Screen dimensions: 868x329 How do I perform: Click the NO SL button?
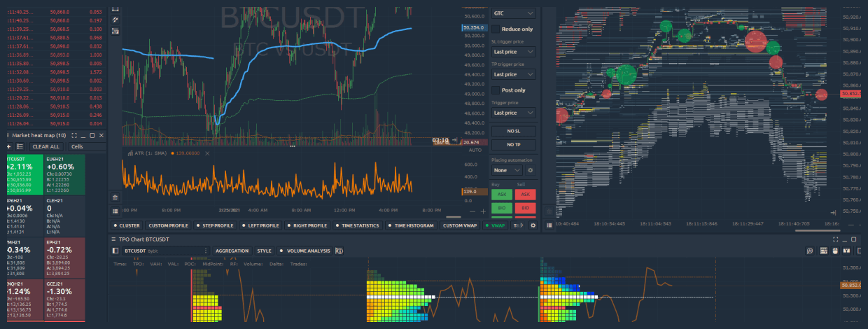513,131
